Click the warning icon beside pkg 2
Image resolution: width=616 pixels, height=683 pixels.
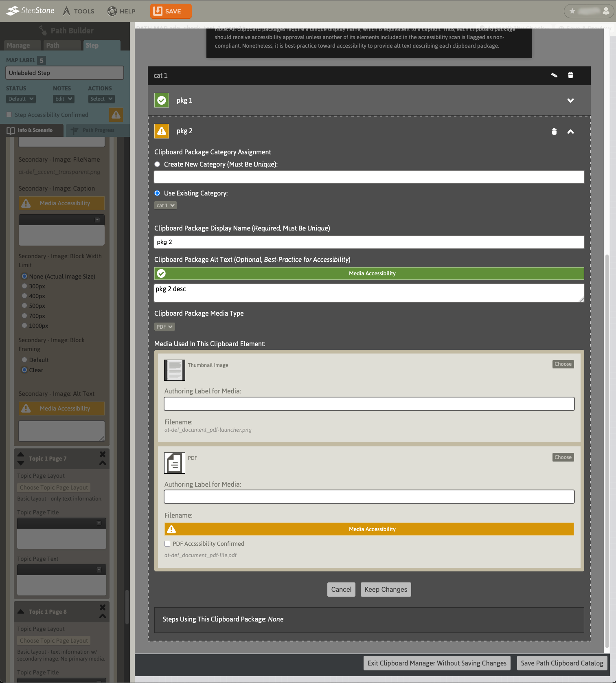pyautogui.click(x=162, y=131)
